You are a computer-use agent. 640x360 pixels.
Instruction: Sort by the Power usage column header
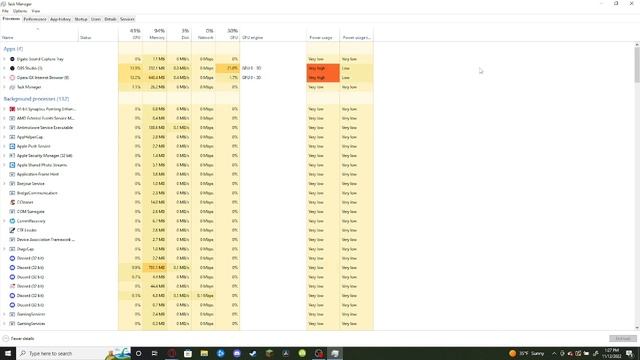coord(322,34)
